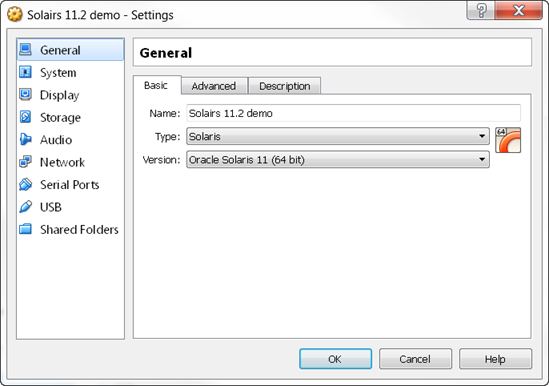Click the Solaris 64-bit OS type icon
This screenshot has height=386, width=549.
[x=508, y=140]
